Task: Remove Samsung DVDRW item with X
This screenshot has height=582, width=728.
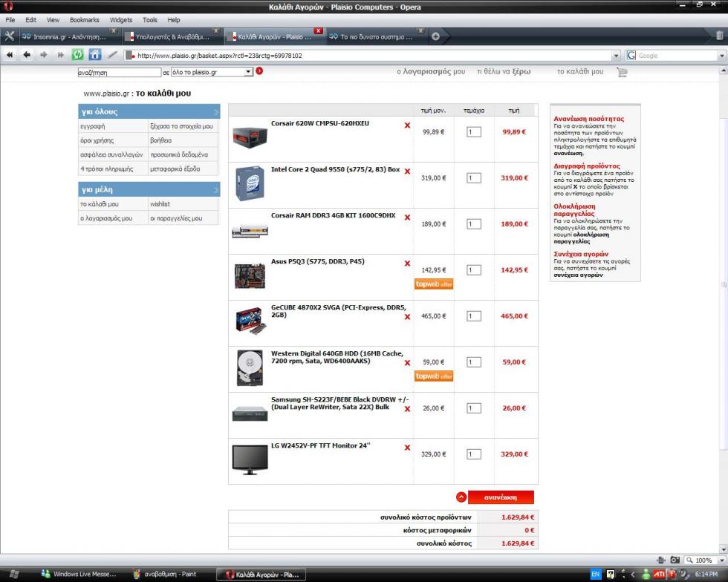Action: 407,409
